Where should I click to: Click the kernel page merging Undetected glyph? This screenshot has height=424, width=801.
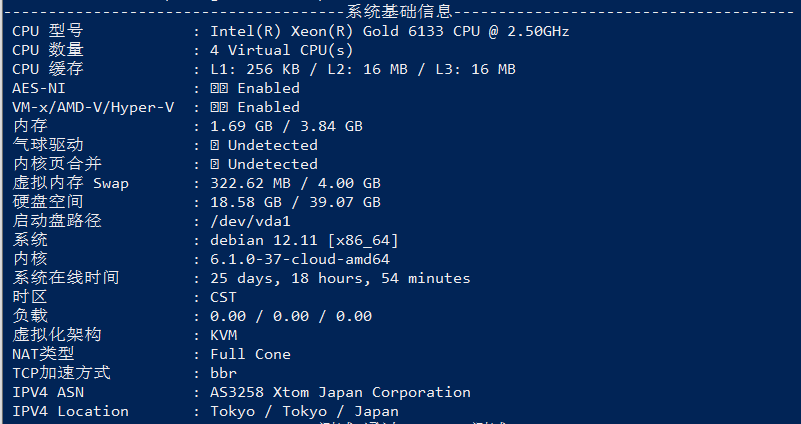coord(215,164)
